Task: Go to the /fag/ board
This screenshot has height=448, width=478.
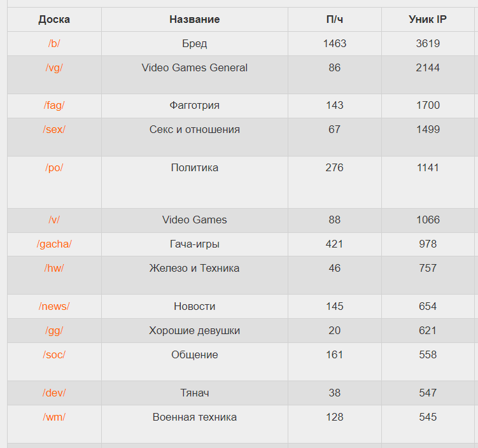Action: (54, 106)
